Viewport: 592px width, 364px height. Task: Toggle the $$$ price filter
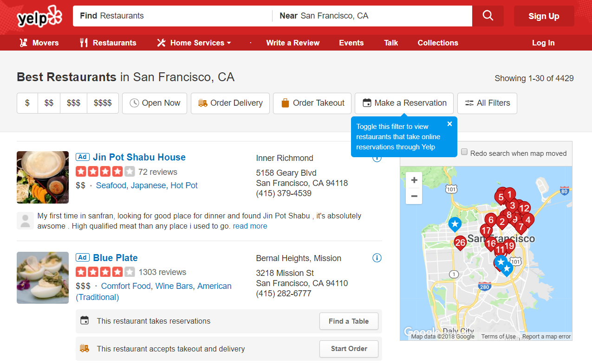coord(73,103)
